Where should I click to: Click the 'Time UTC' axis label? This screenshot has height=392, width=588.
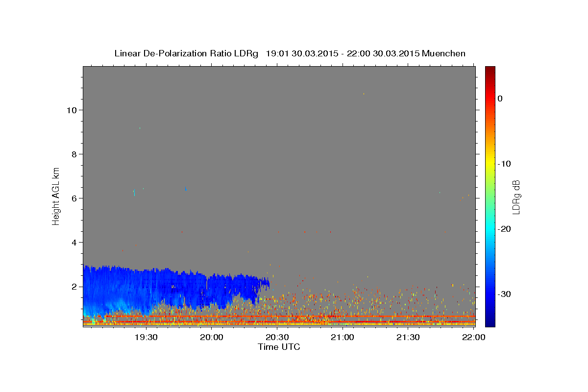tap(279, 347)
